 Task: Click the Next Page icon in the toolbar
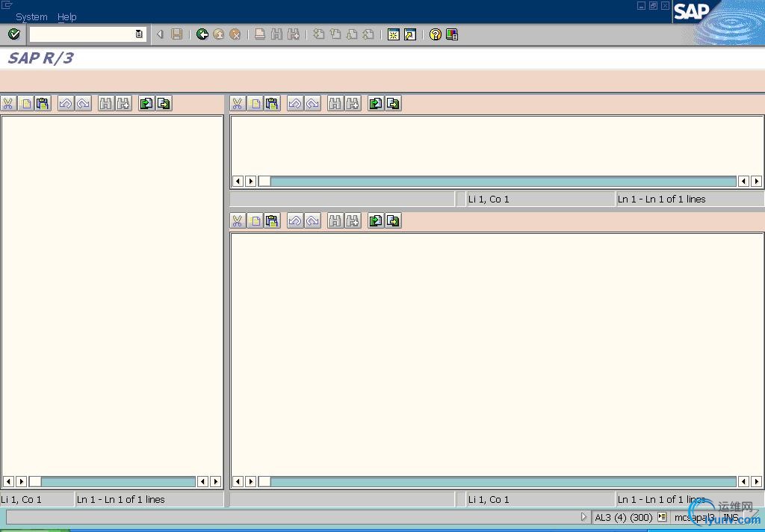click(352, 34)
